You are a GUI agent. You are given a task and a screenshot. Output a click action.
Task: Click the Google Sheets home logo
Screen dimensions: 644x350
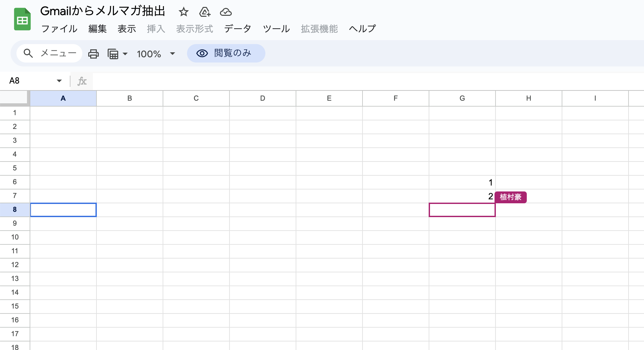[22, 19]
